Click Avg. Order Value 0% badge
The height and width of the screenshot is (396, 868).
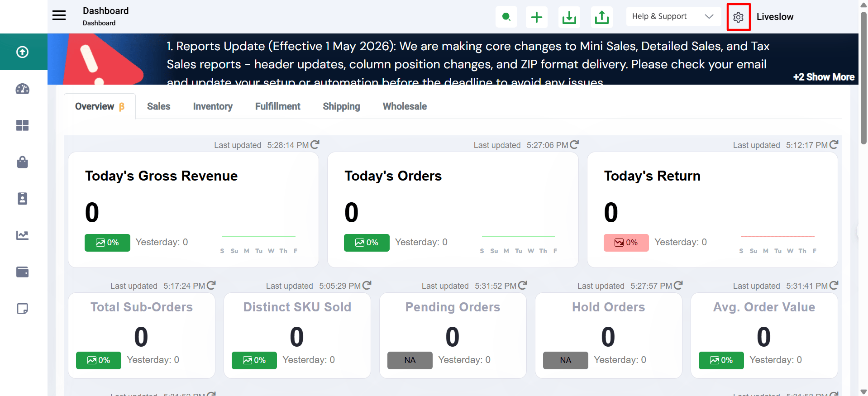point(721,360)
